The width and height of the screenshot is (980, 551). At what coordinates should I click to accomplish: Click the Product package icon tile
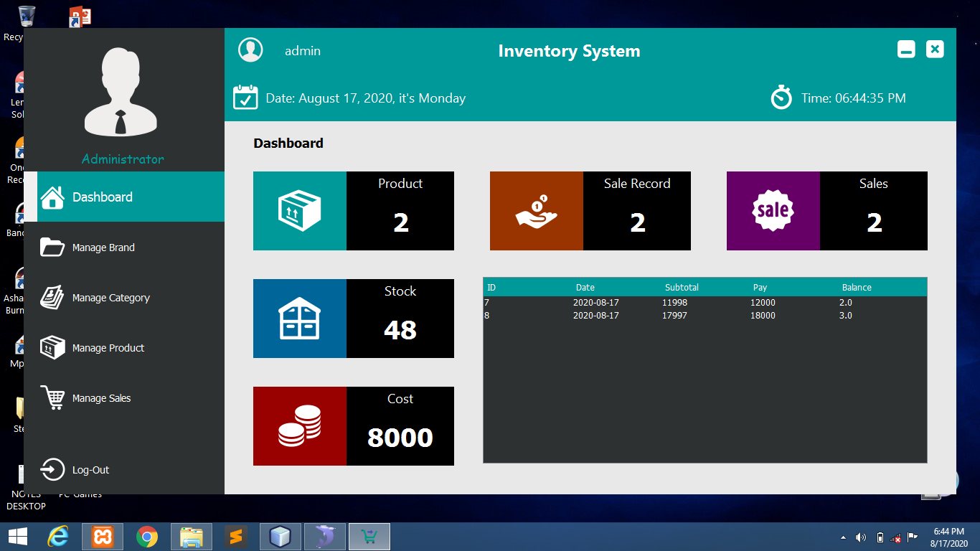point(299,210)
